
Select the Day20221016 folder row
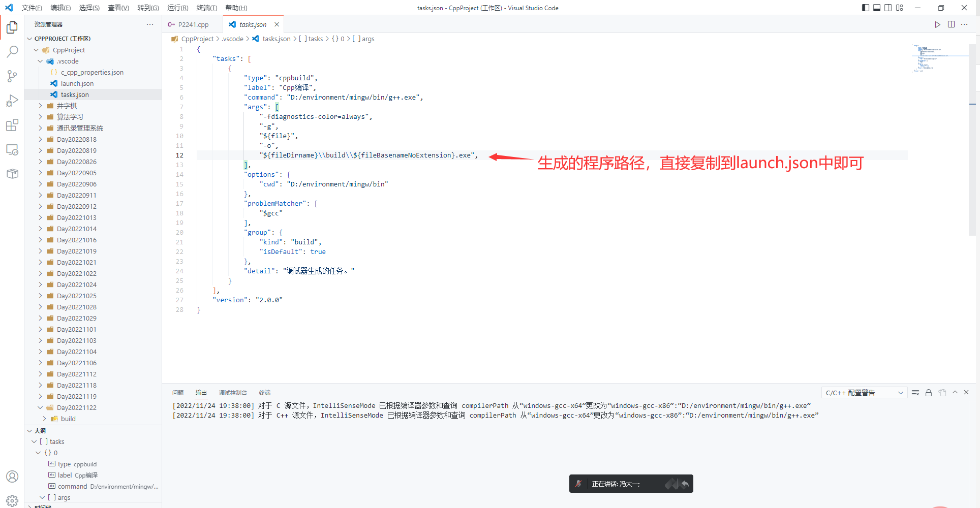[93, 240]
